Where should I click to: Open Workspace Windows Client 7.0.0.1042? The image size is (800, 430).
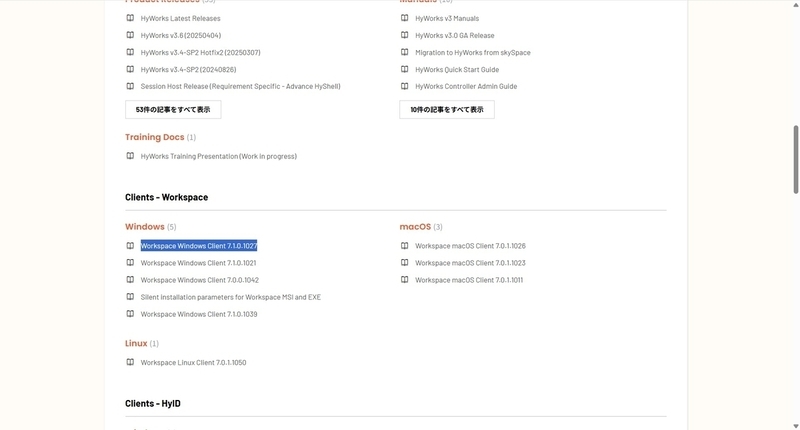tap(199, 280)
